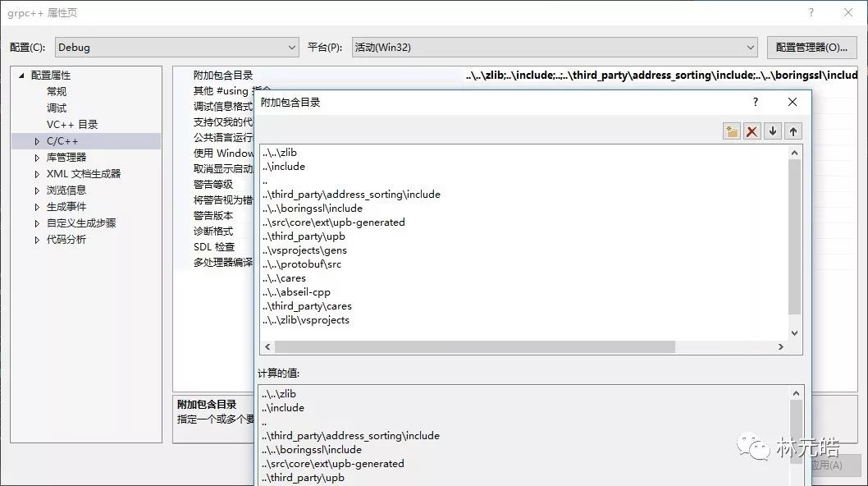Open the 配置 Debug dropdown

pos(292,47)
